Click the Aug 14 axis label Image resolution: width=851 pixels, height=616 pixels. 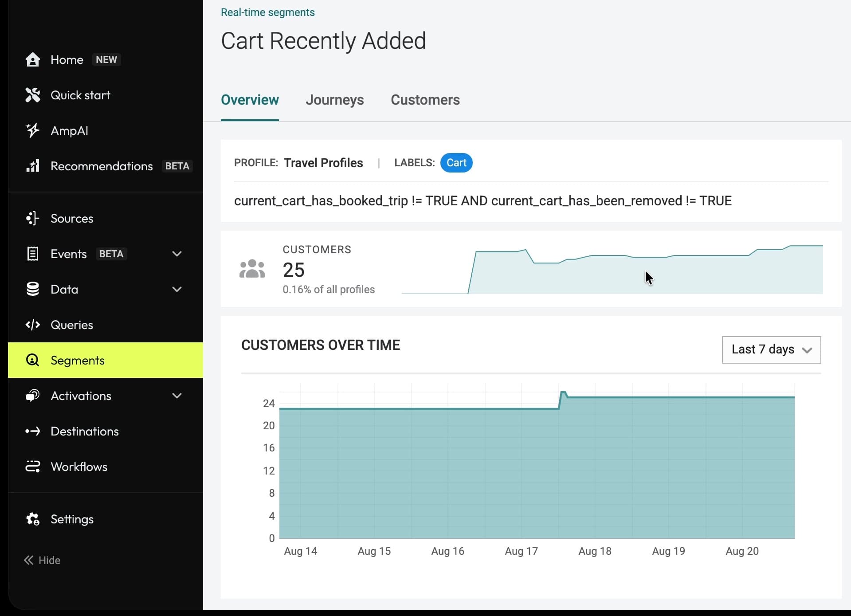pos(301,551)
